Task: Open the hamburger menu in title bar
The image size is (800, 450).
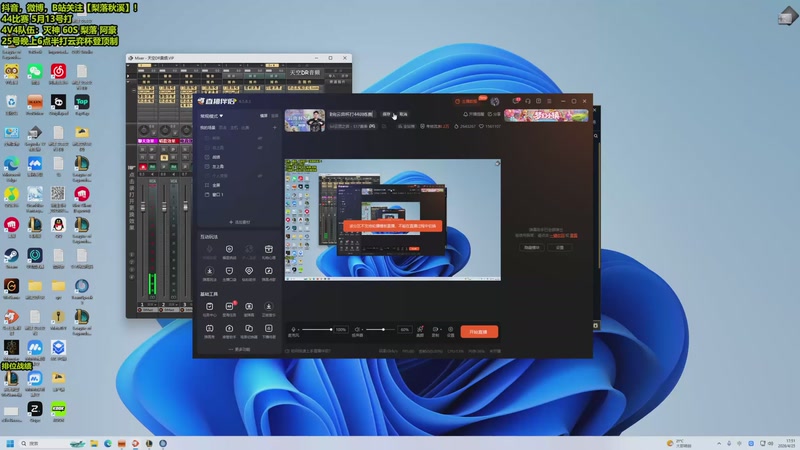Action: [549, 101]
